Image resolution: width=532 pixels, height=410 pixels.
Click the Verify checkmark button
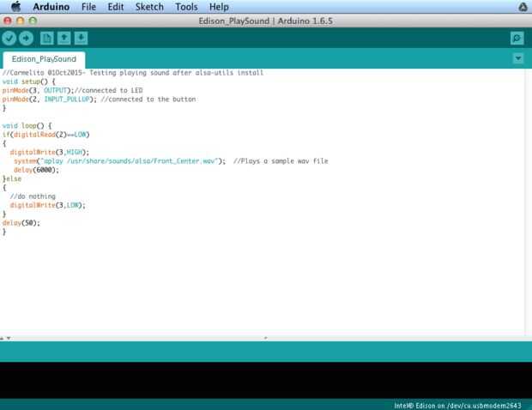pos(9,38)
